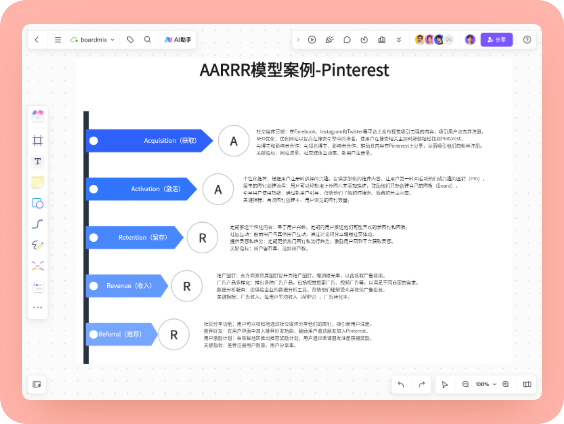Click the purple 分享 share button
Screen dimensions: 564x424
496,40
